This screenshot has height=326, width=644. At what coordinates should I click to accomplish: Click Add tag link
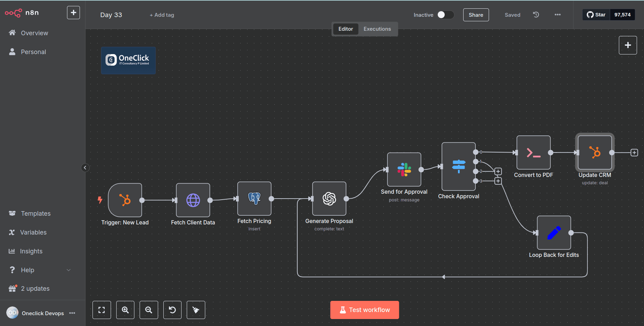pyautogui.click(x=162, y=15)
